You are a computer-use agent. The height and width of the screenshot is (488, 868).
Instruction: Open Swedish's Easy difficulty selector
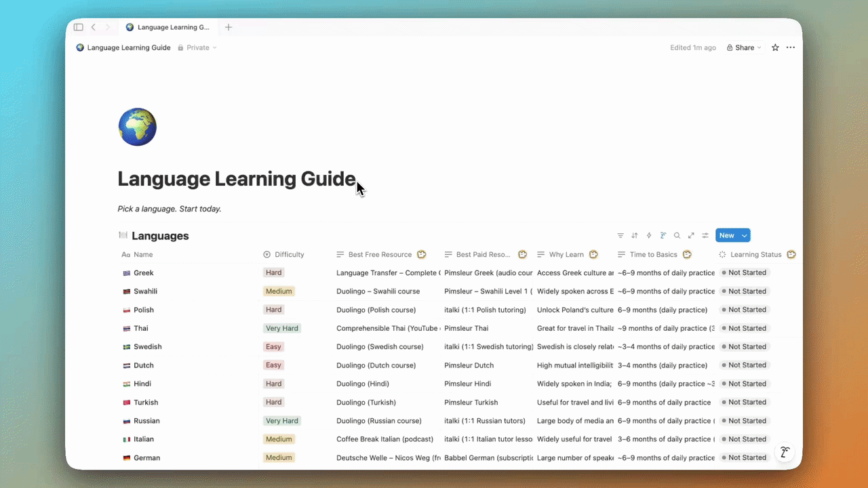[273, 347]
